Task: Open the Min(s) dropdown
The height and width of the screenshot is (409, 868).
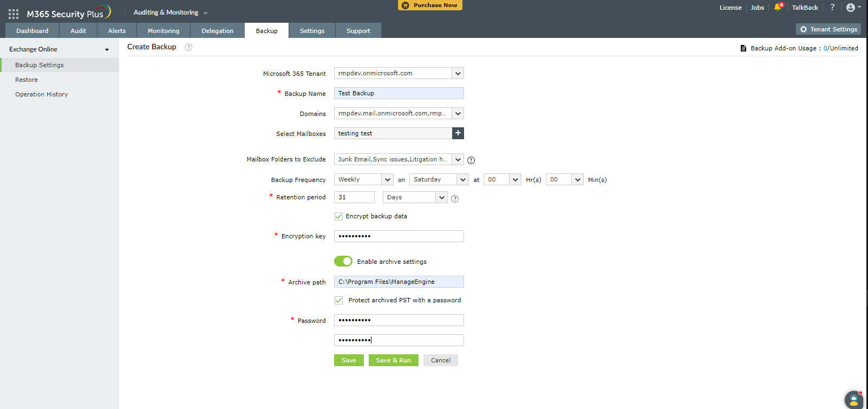Action: click(x=565, y=179)
